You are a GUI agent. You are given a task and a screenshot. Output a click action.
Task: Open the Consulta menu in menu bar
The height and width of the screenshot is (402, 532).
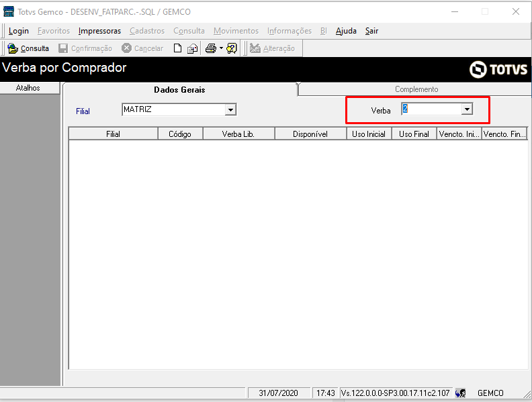point(189,31)
